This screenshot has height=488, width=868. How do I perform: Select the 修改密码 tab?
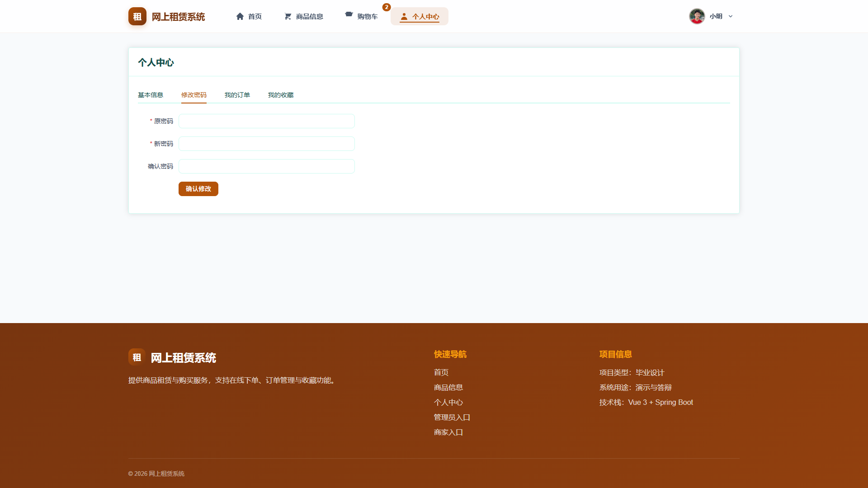tap(194, 95)
